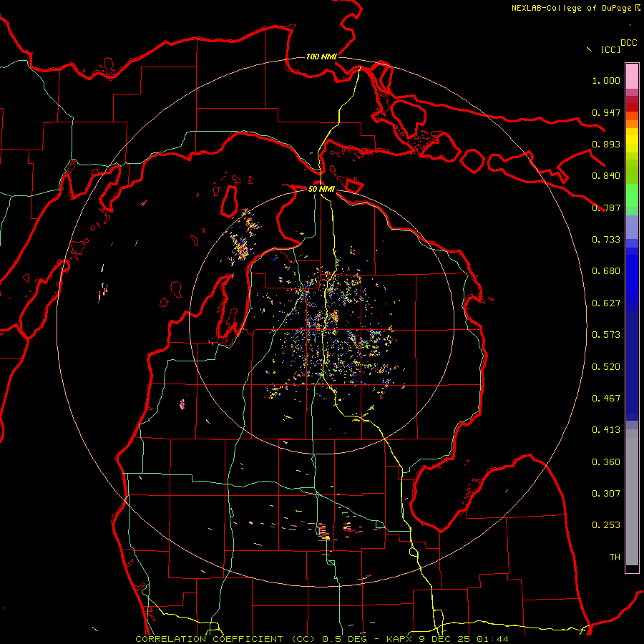
Task: Select the 0.307 scale value
Action: pos(606,494)
